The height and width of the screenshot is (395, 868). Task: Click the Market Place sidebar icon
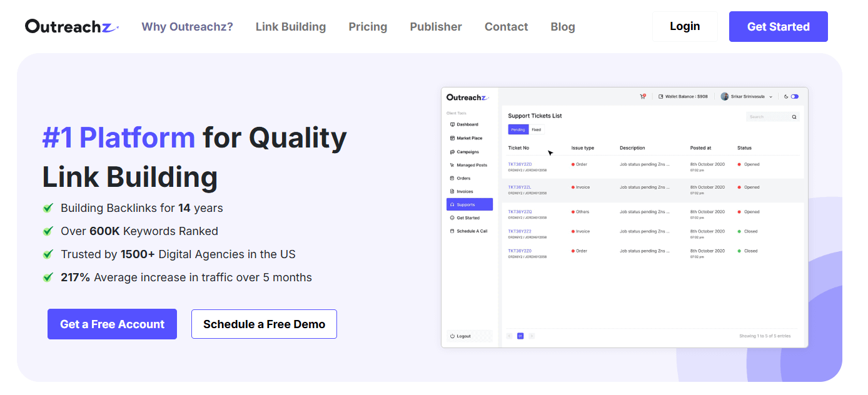[452, 138]
